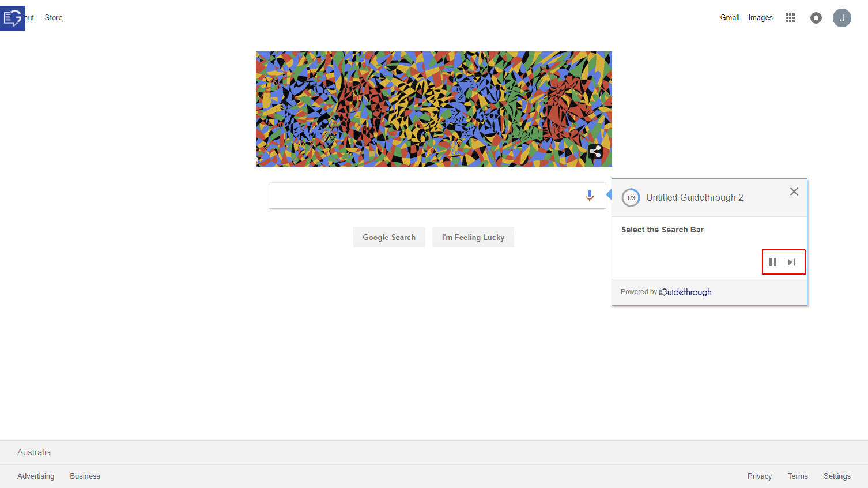Skip to the next guidethrough step
The height and width of the screenshot is (488, 868).
(791, 262)
